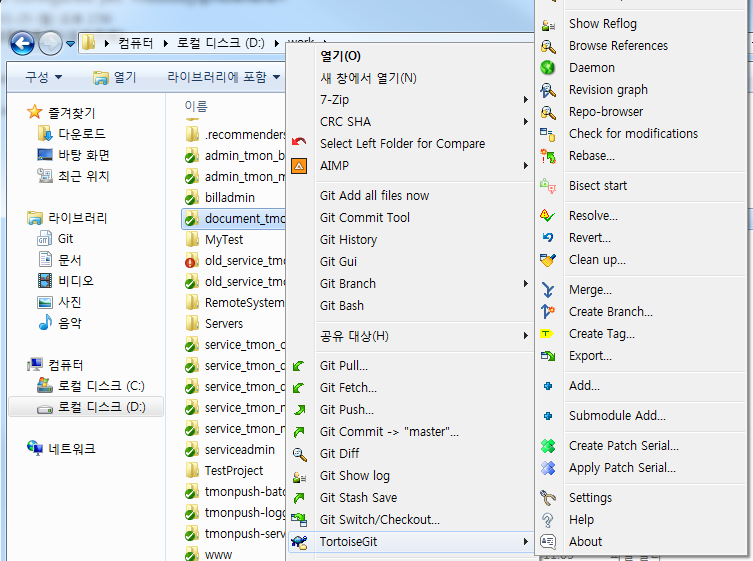This screenshot has height=561, width=753.
Task: Click the 이름 column header
Action: pos(196,106)
